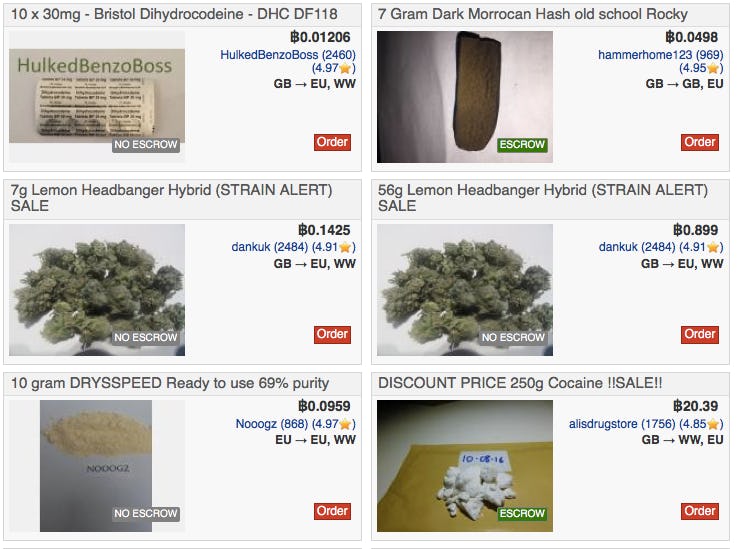747x549 pixels.
Task: Click the NO ESCROW badge on DRYSSPEED image
Action: coord(146,514)
